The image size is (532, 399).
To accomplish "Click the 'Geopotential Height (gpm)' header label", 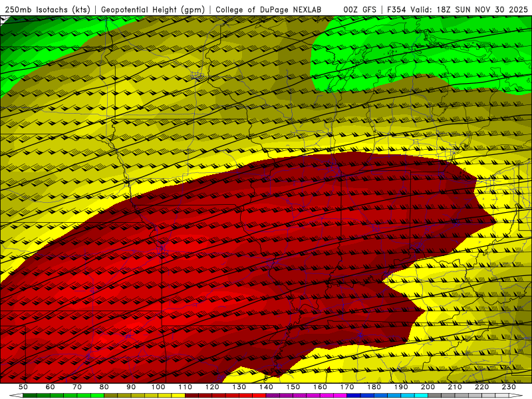I will click(x=153, y=9).
